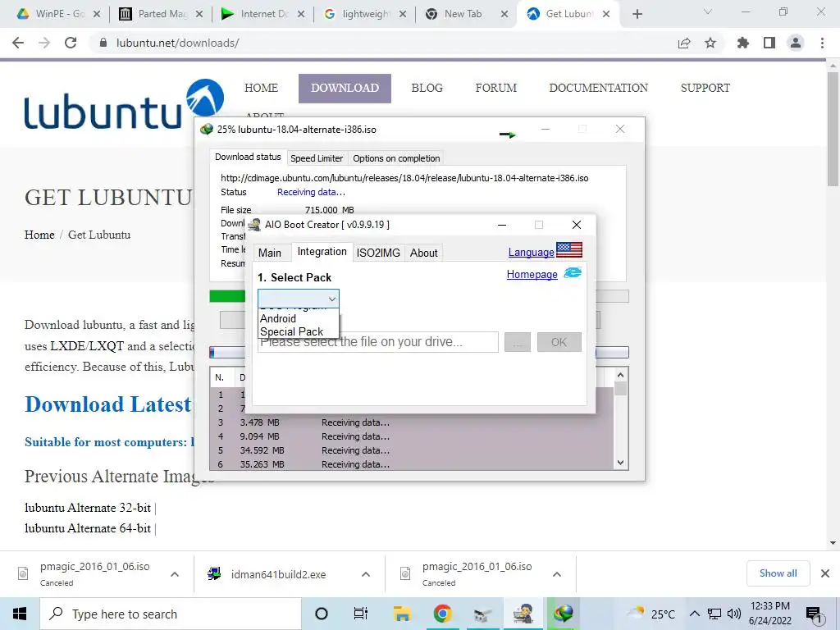Open the SUPPORT menu item
The width and height of the screenshot is (840, 630).
[705, 88]
